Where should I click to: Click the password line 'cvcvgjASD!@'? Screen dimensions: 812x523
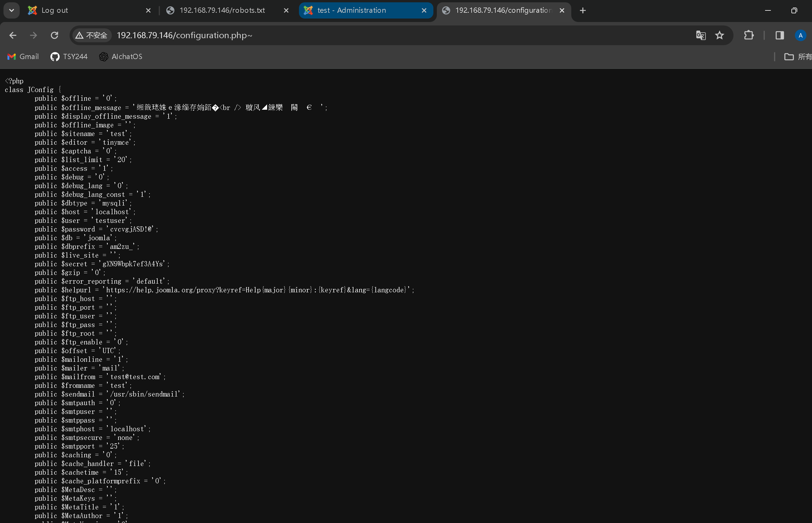[x=96, y=229]
